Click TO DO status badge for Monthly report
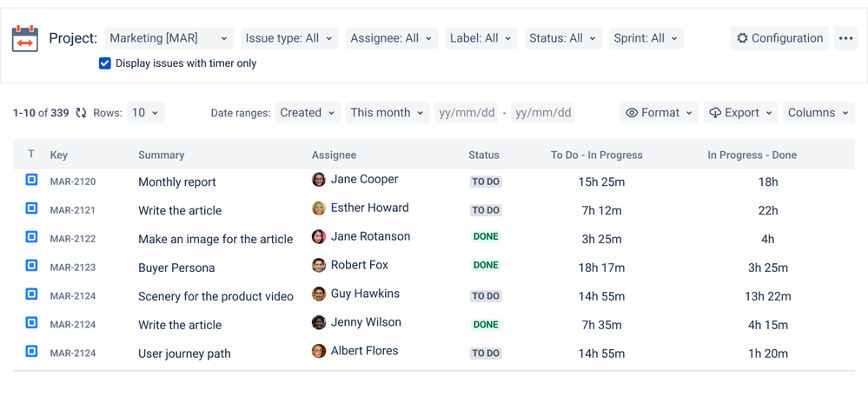 pos(486,182)
